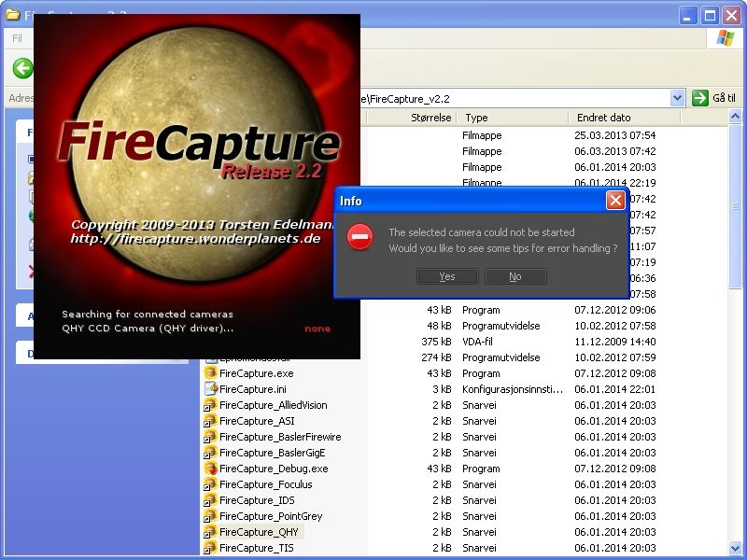747x560 pixels.
Task: Click the FireCapture_AlliedVision shortcut icon
Action: pyautogui.click(x=210, y=405)
